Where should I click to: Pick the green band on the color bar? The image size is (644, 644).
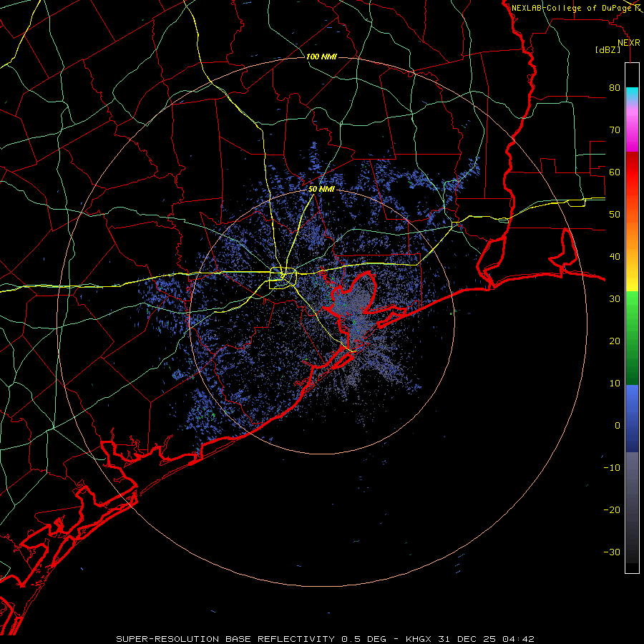click(632, 338)
